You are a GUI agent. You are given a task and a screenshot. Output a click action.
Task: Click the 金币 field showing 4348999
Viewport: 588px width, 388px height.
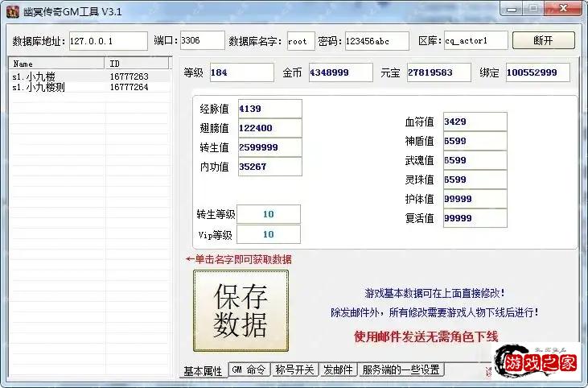[x=341, y=72]
